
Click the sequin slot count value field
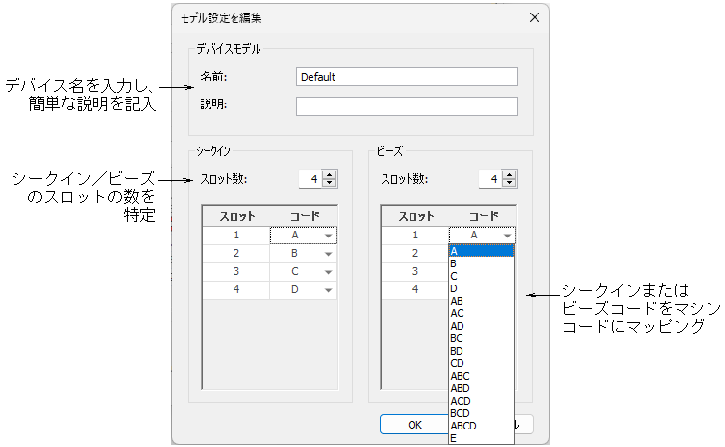point(311,179)
